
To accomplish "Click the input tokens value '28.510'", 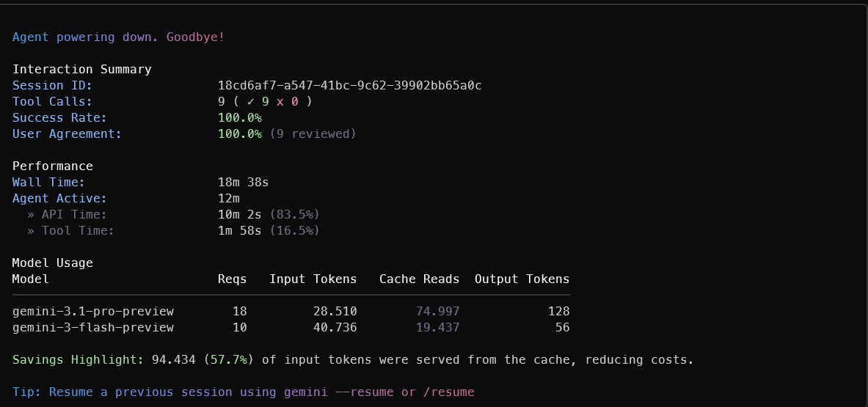I will [x=335, y=312].
